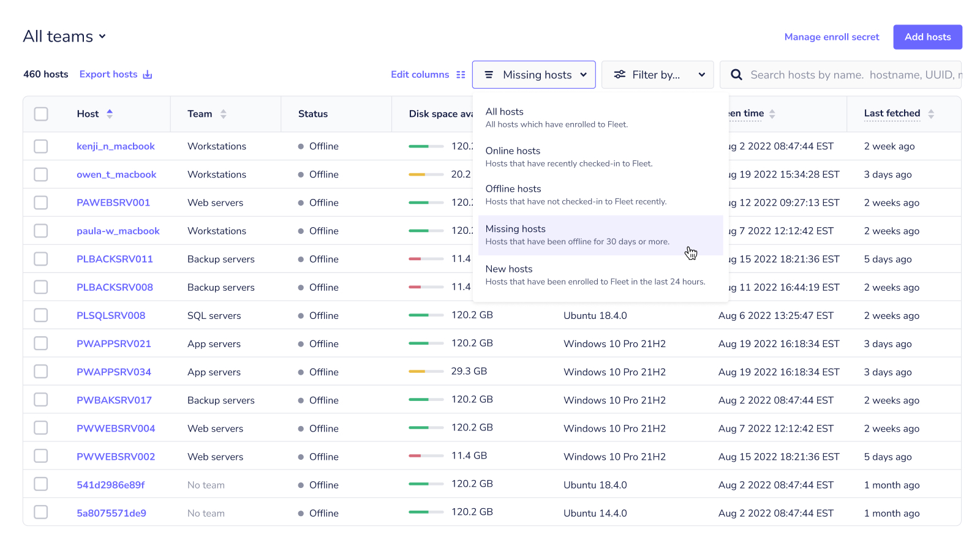Click the search magnifier icon

point(737,75)
